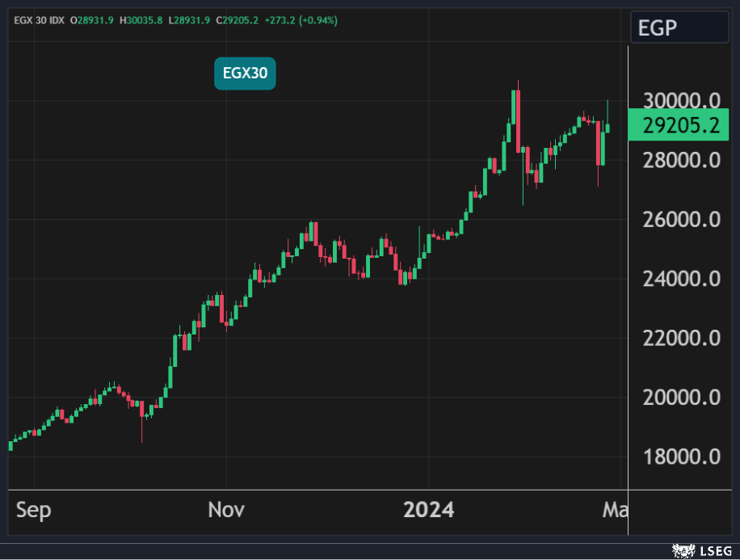
Task: Select the EGX 30 IDX symbol title
Action: [x=40, y=19]
